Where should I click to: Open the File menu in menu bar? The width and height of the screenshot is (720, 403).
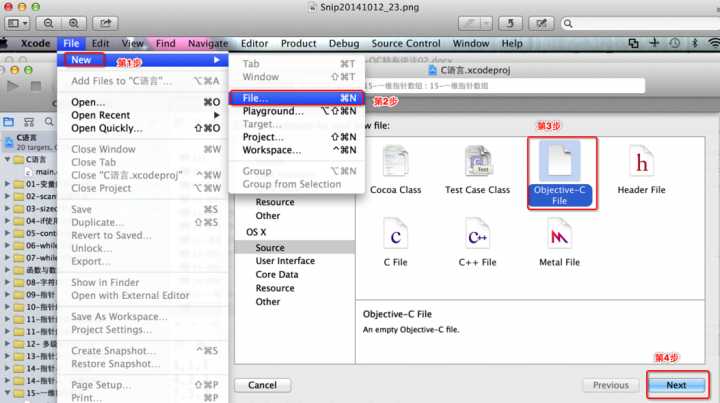click(x=71, y=43)
